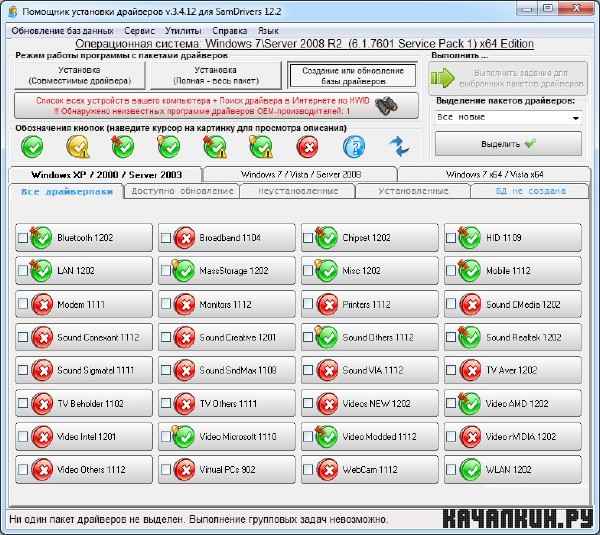Viewport: 600px width, 535px height.
Task: Tick the Mobile 1112 checkbox
Action: point(451,271)
